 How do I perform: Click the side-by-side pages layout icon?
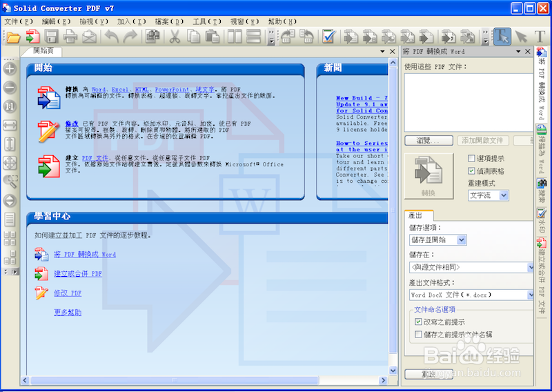[235, 37]
